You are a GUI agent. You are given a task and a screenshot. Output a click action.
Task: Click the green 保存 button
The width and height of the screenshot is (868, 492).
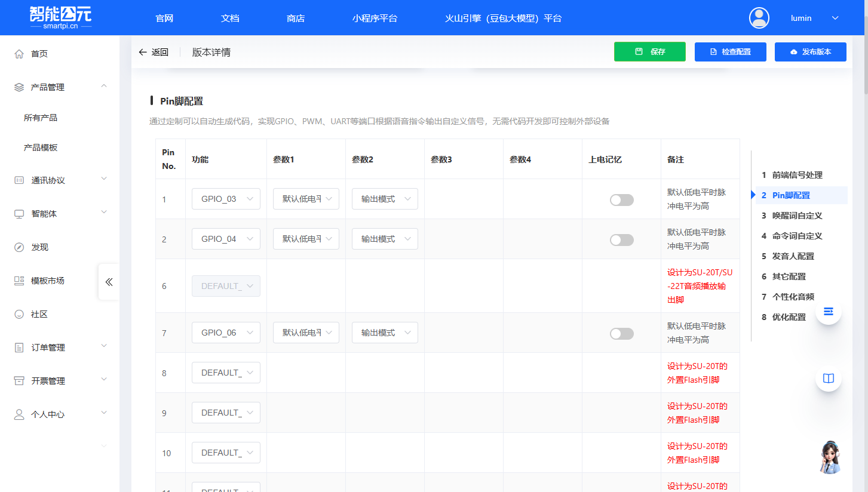649,52
